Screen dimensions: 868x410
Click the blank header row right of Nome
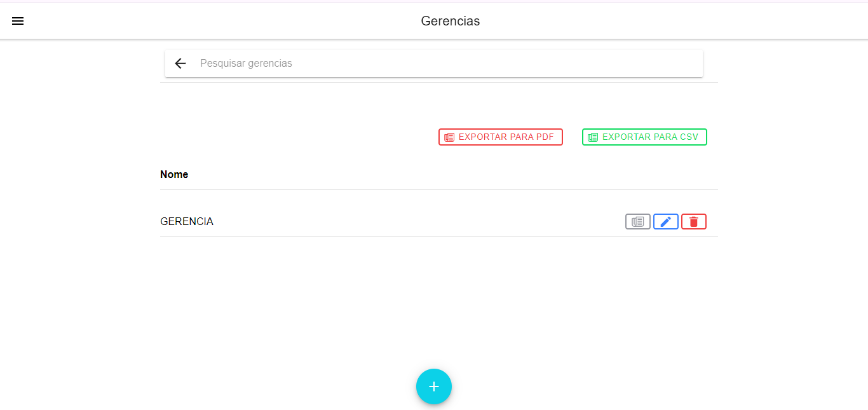tap(445, 174)
